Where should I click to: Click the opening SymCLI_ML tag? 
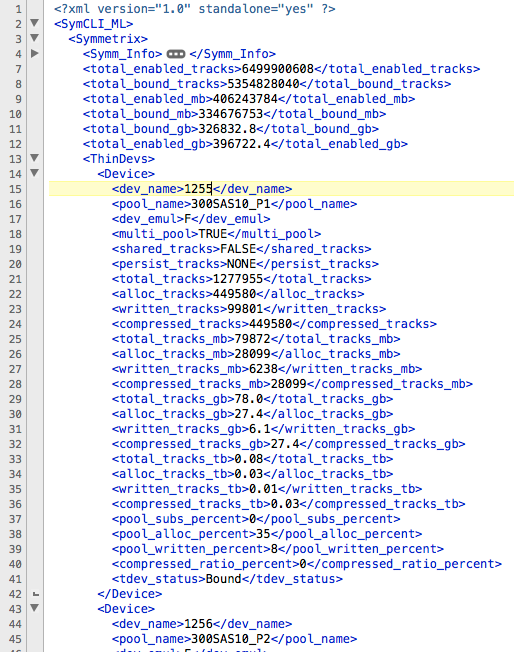pos(94,24)
